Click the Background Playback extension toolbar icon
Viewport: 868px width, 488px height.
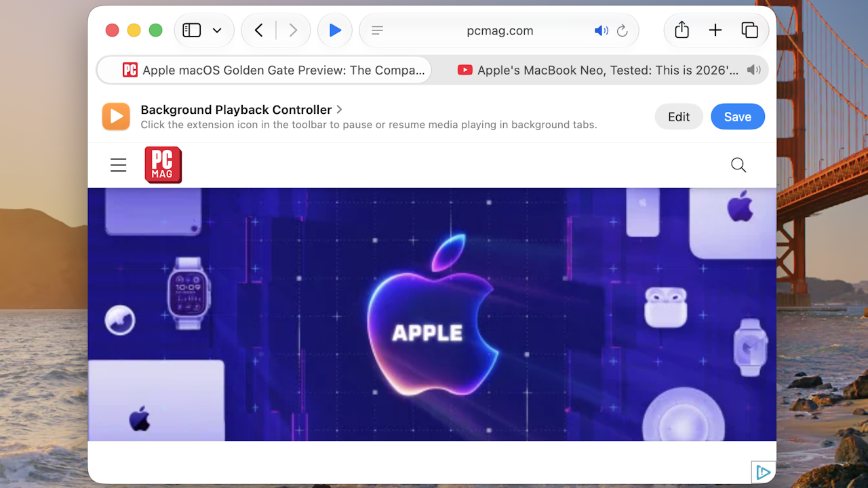click(335, 30)
